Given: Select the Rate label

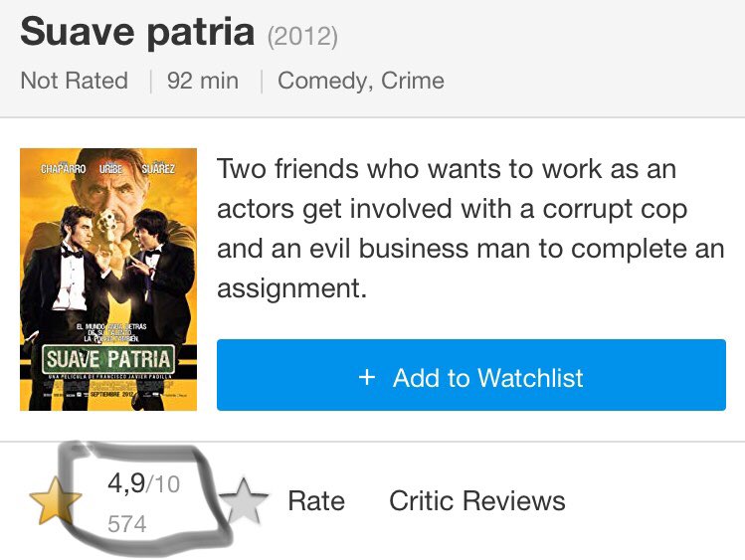Looking at the screenshot, I should (316, 500).
